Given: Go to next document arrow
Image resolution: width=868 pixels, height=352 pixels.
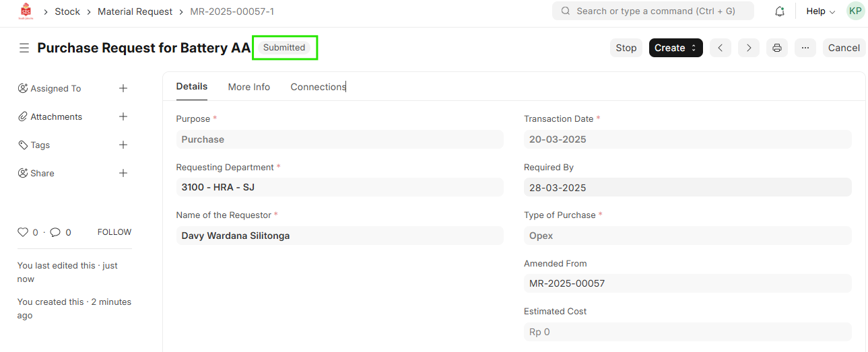Looking at the screenshot, I should (748, 48).
